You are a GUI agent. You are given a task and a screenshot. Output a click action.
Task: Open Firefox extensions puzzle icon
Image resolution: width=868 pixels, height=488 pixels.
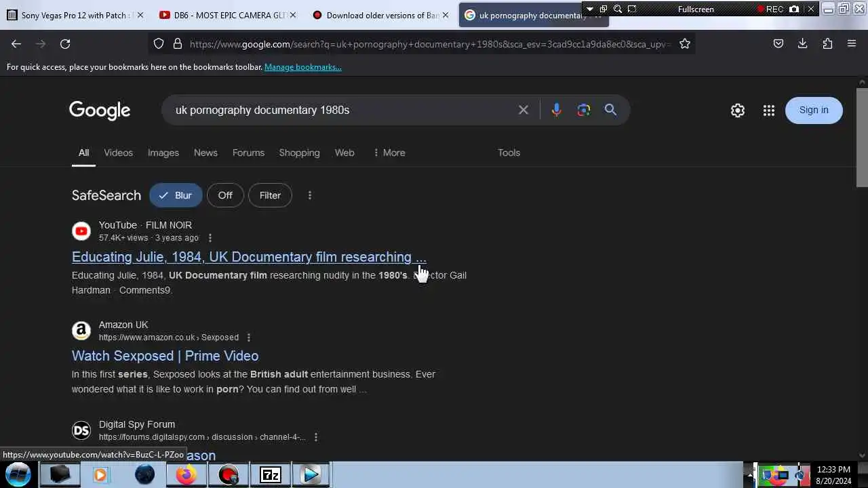(827, 43)
